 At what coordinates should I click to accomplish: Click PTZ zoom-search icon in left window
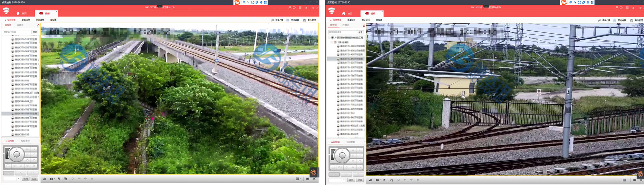pos(14,166)
